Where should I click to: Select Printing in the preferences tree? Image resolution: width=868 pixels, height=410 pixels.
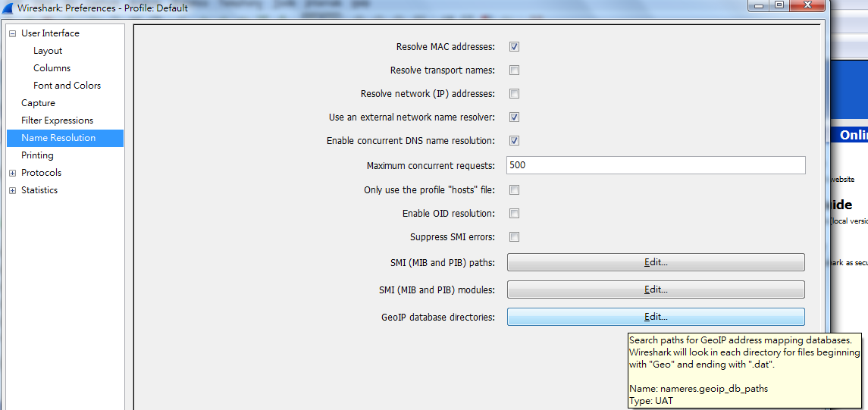37,155
